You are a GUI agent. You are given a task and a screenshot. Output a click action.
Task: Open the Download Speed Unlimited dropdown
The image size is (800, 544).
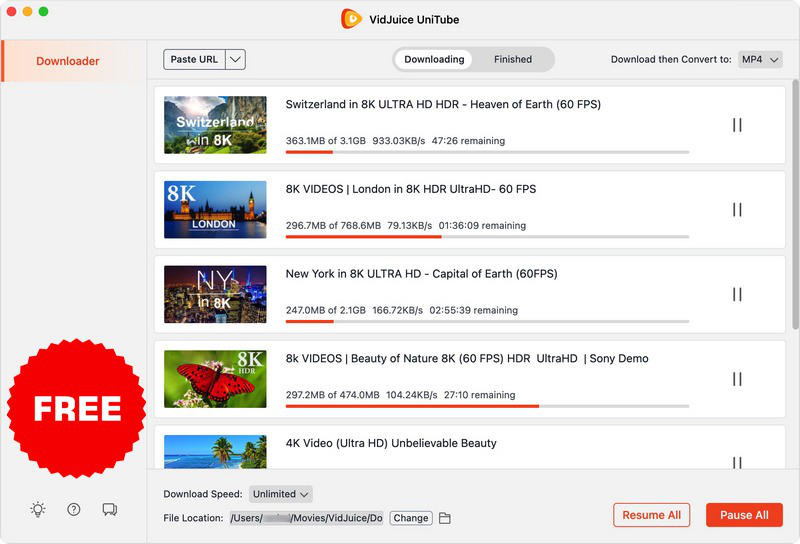coord(281,494)
